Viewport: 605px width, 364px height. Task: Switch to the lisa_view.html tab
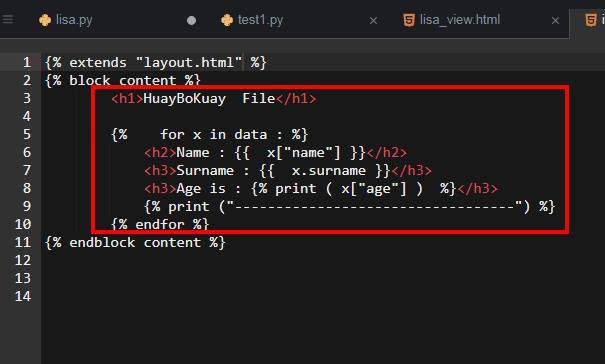pos(460,20)
